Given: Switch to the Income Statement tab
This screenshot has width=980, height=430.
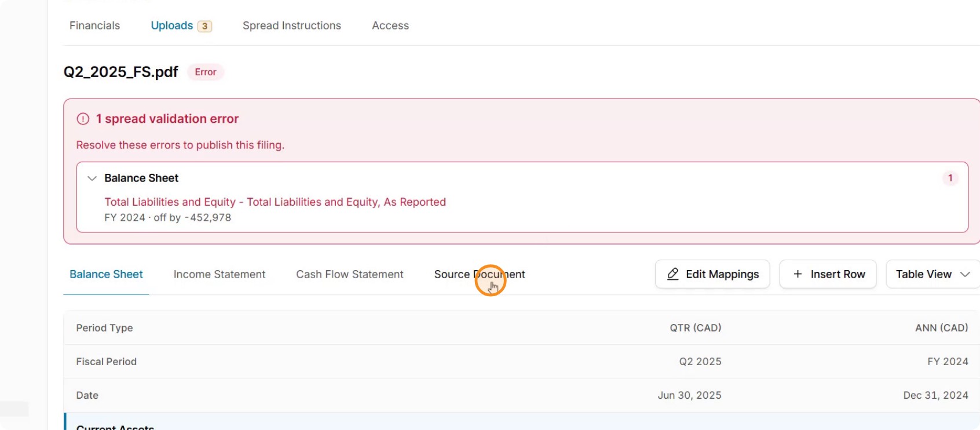Looking at the screenshot, I should click(x=220, y=274).
